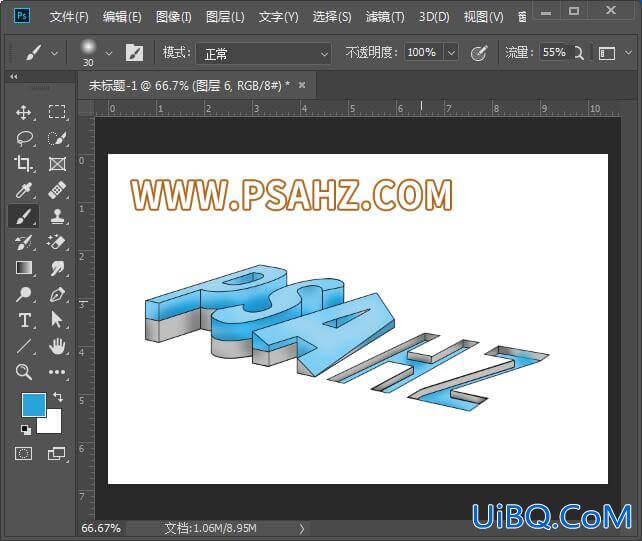
Task: Click the opacity 100% field
Action: tap(424, 52)
